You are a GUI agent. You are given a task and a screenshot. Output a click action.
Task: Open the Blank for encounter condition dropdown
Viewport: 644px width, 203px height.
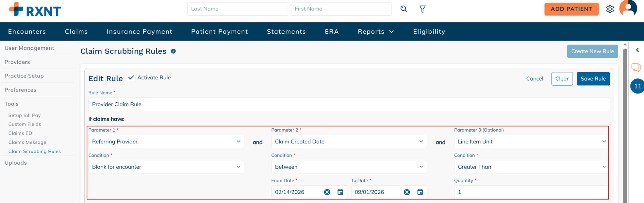click(x=166, y=167)
